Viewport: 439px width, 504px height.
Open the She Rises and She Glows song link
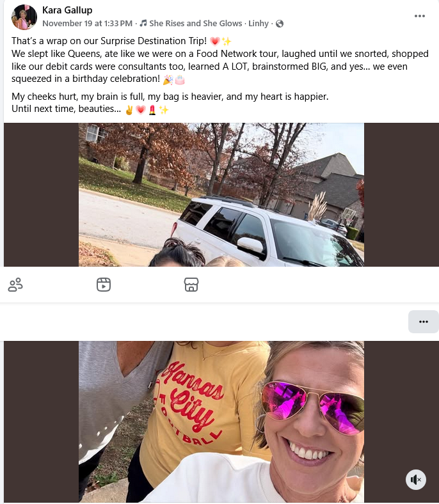pos(196,24)
